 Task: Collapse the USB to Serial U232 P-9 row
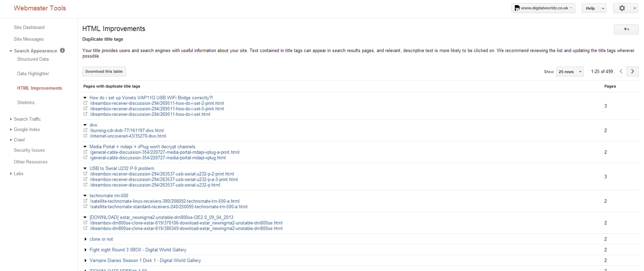point(85,168)
